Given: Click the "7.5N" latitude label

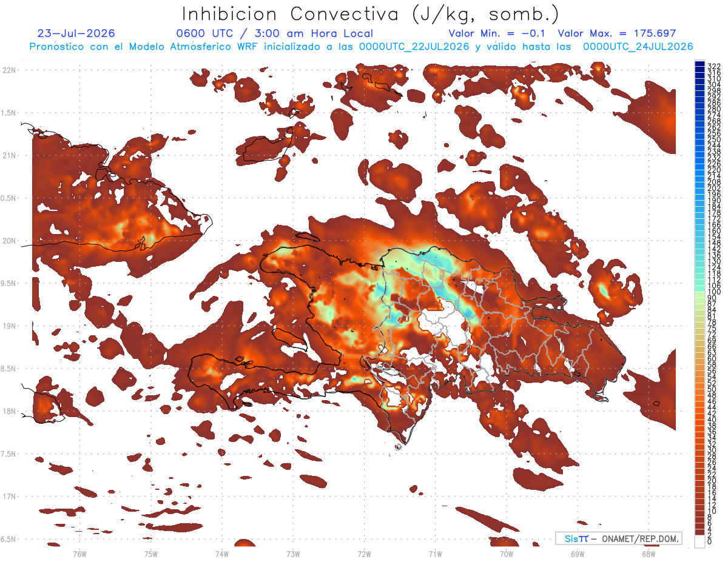Looking at the screenshot, I should coord(9,454).
